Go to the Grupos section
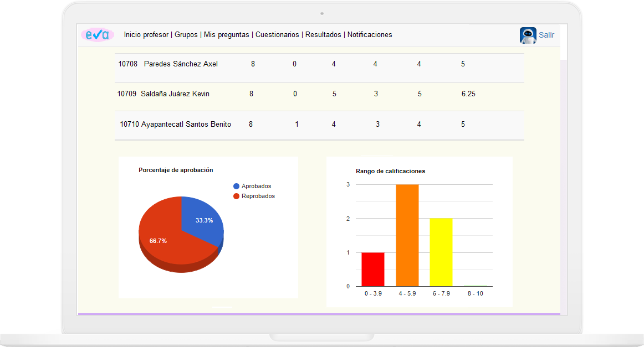The image size is (644, 347). pyautogui.click(x=186, y=35)
